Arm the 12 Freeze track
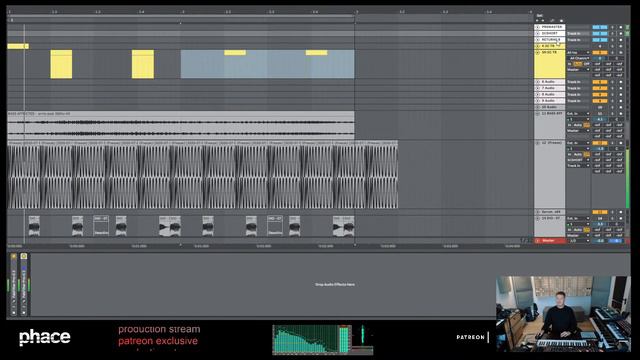640x360 pixels. point(621,143)
